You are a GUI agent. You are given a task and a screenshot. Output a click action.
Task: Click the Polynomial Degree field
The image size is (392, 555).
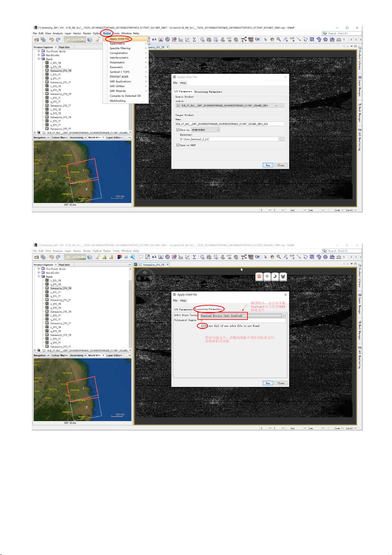point(243,320)
